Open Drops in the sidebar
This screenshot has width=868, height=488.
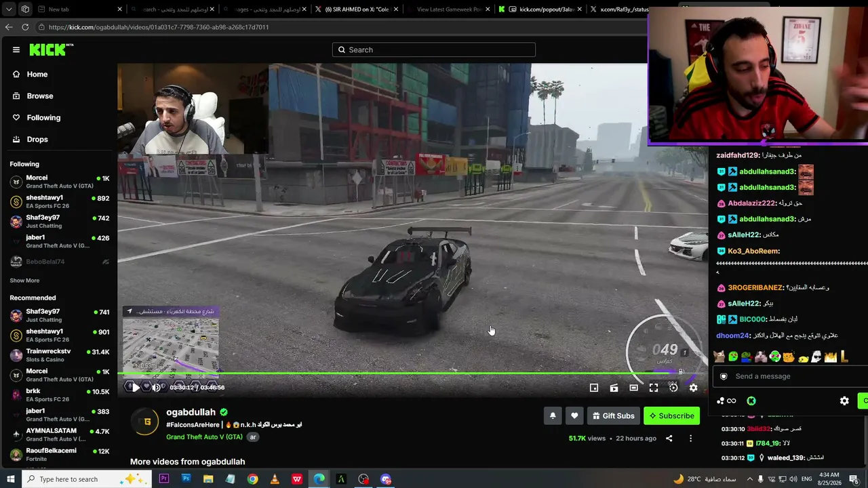click(x=37, y=140)
